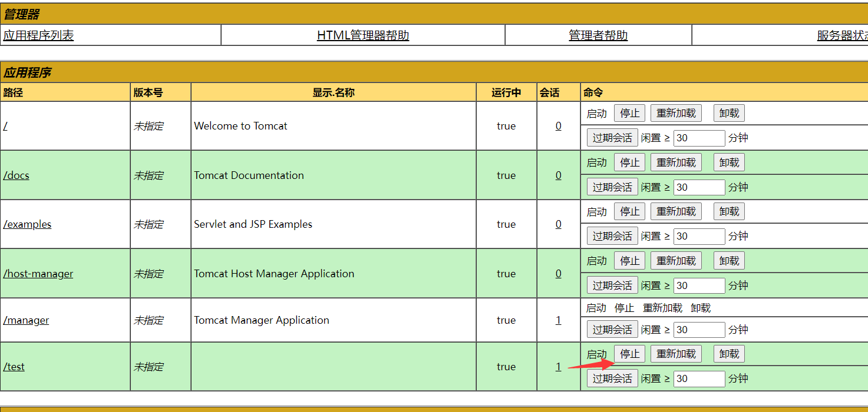Click 'Servlet and JSP Examples' text

[253, 224]
